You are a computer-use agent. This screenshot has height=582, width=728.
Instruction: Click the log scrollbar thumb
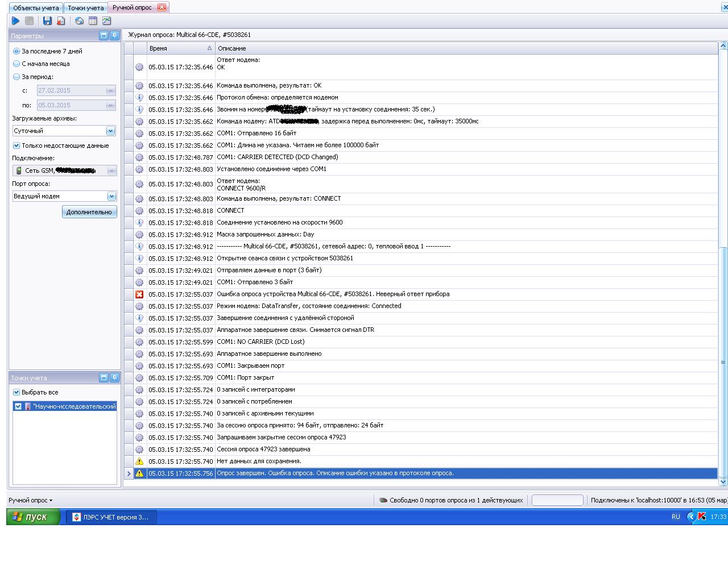(x=723, y=362)
